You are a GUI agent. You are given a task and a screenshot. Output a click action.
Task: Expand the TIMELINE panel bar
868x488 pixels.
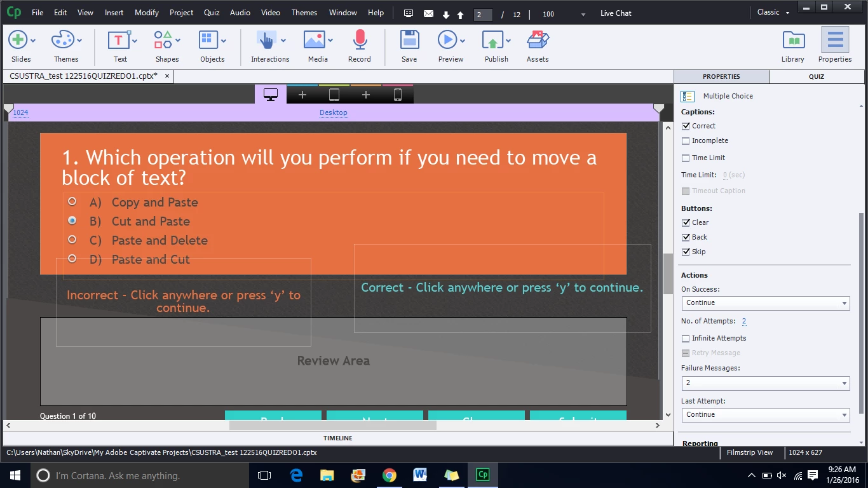(337, 438)
